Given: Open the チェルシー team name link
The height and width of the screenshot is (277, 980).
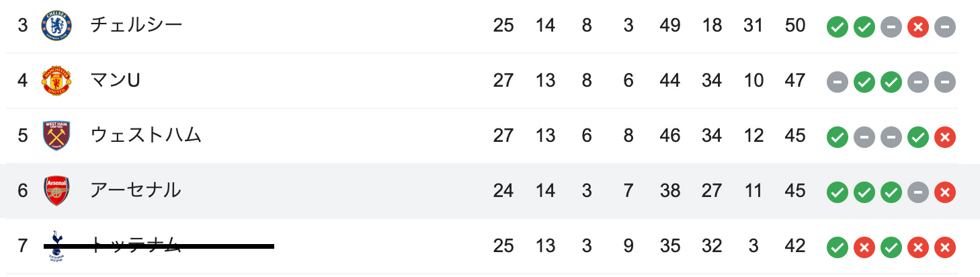Looking at the screenshot, I should pos(136,26).
